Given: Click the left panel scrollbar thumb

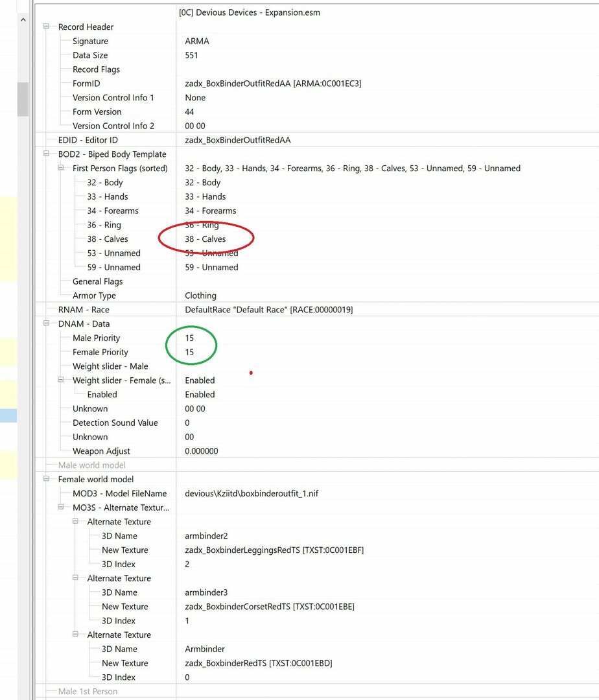Looking at the screenshot, I should (x=23, y=99).
